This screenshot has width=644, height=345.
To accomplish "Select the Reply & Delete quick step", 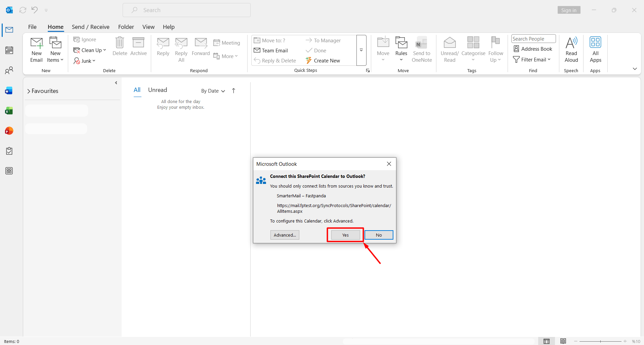I will pos(275,60).
